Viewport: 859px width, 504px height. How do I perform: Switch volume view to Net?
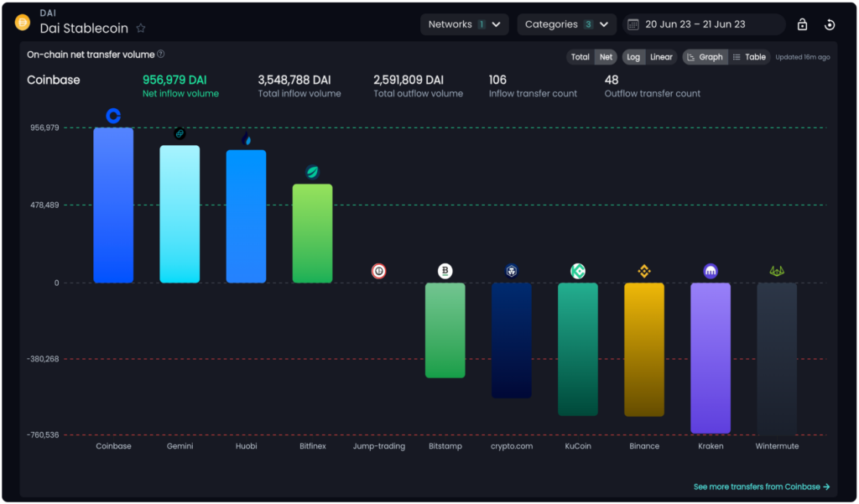click(606, 57)
